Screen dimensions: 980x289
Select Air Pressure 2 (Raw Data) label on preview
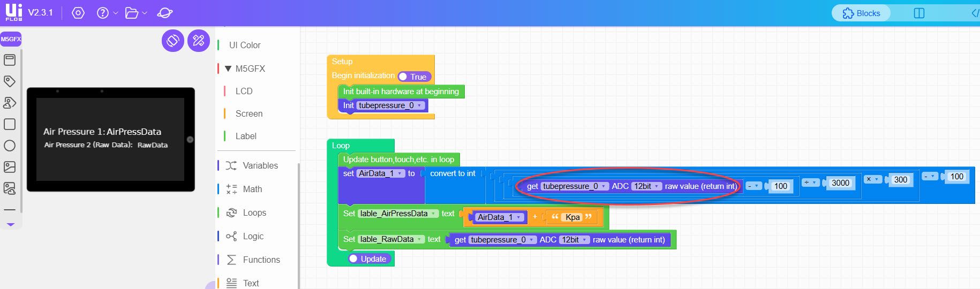point(88,145)
